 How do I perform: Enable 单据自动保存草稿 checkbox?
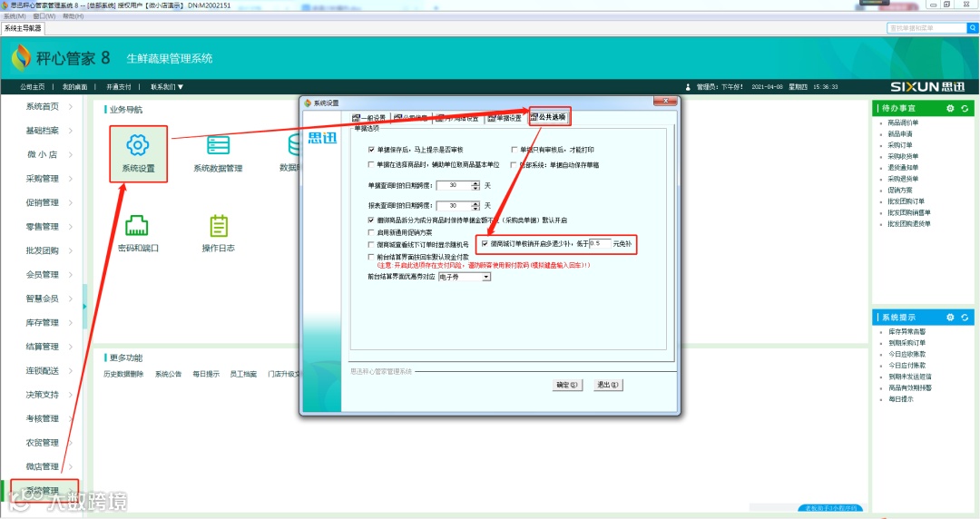point(514,164)
